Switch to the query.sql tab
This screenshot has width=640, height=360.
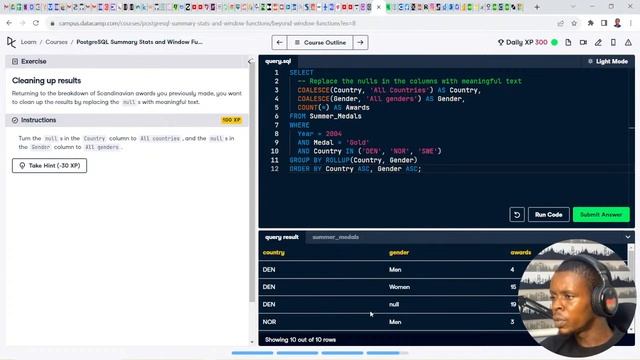[x=278, y=61]
